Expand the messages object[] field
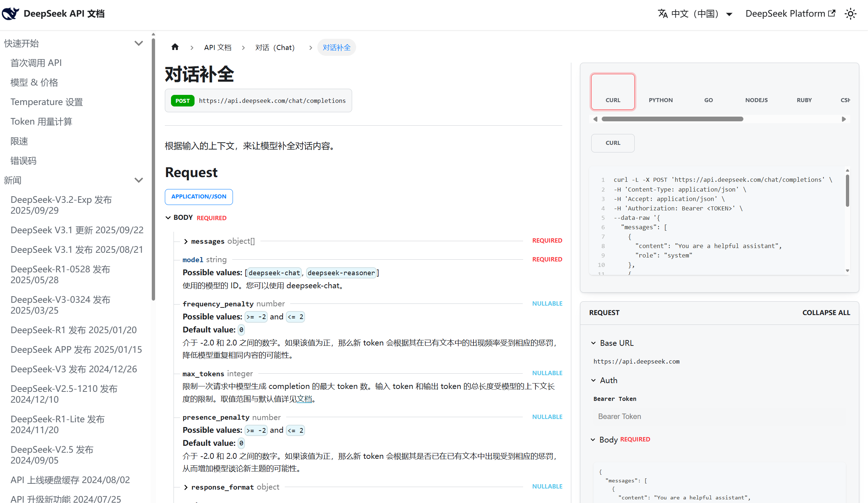 pos(186,241)
